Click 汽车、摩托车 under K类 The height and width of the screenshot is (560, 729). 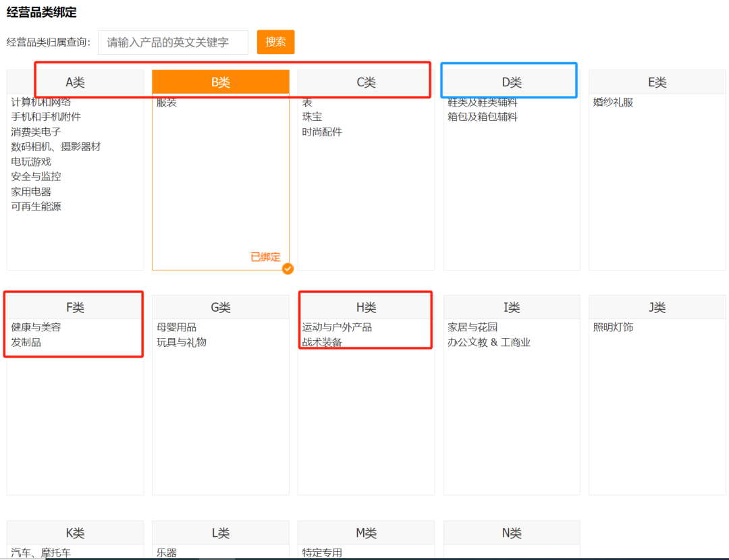pos(37,552)
